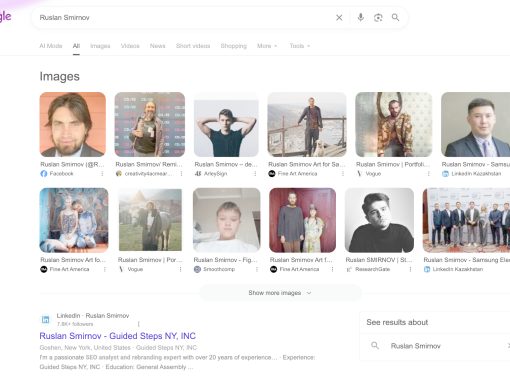This screenshot has width=510, height=382.
Task: Open more options for Smoothcomp image result
Action: [x=257, y=269]
